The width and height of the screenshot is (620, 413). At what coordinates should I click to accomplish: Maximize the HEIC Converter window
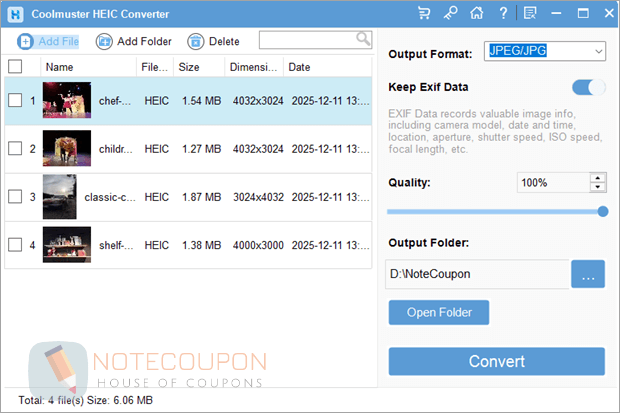click(583, 13)
